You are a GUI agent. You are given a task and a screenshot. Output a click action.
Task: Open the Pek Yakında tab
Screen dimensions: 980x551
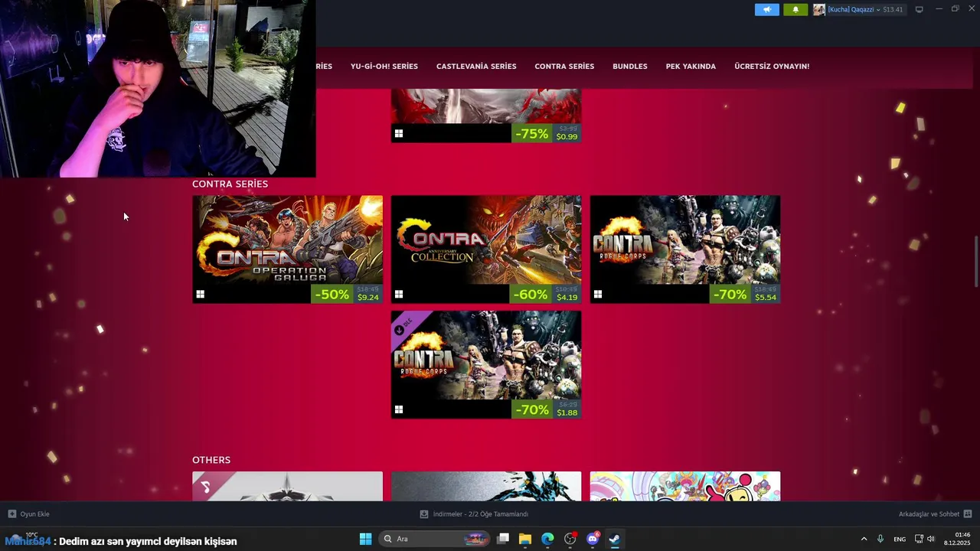[x=691, y=66]
